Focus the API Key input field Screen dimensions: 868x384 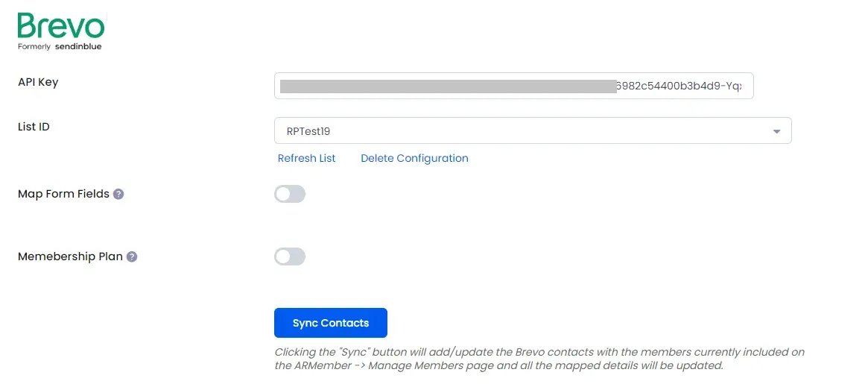click(x=513, y=86)
